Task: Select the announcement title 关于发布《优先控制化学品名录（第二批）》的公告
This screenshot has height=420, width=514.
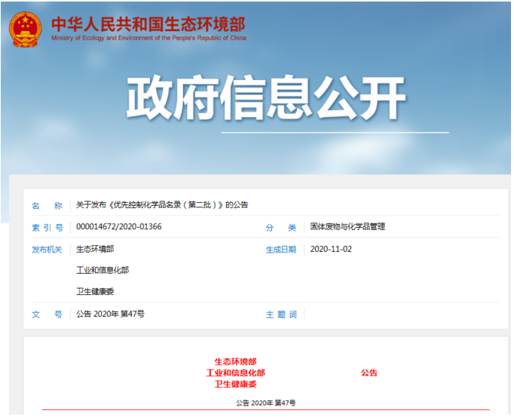Action: pyautogui.click(x=162, y=205)
